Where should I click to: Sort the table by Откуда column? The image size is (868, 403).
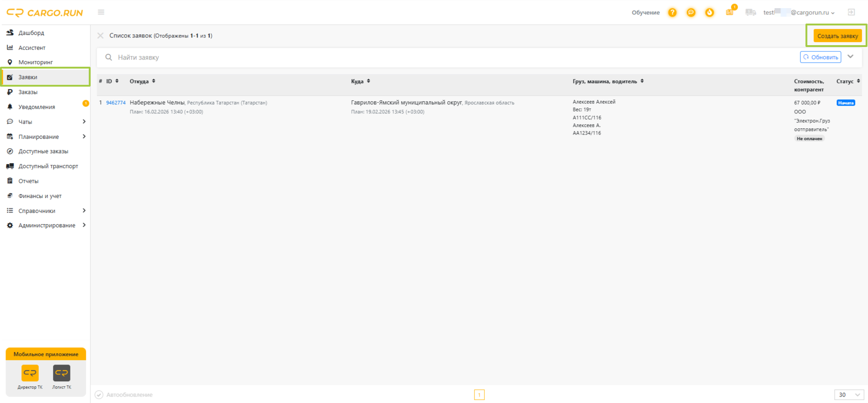point(143,81)
